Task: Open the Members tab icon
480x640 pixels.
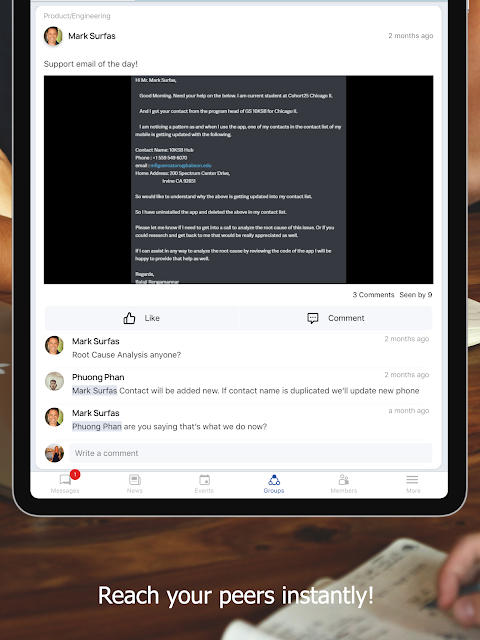Action: [x=344, y=480]
